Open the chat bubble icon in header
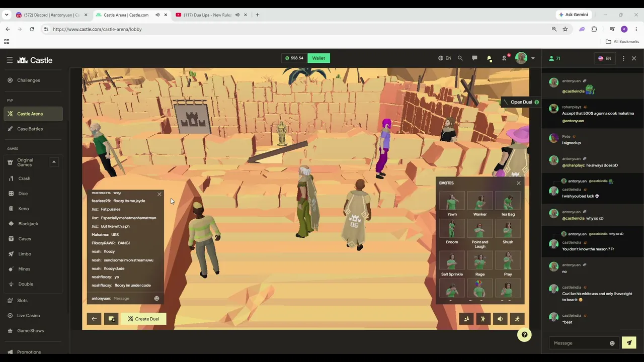The image size is (644, 362). [474, 58]
